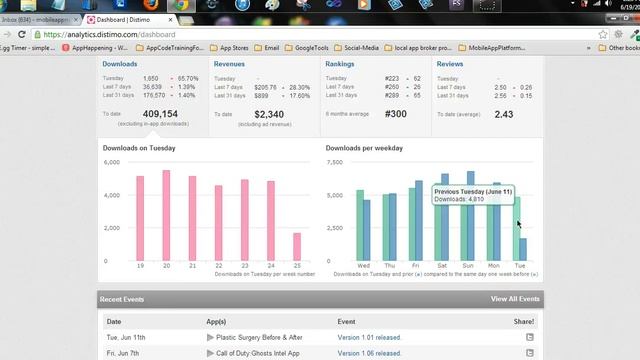Click Call of Duty Ghosts app arrow icon
Image resolution: width=640 pixels, height=360 pixels.
[210, 353]
